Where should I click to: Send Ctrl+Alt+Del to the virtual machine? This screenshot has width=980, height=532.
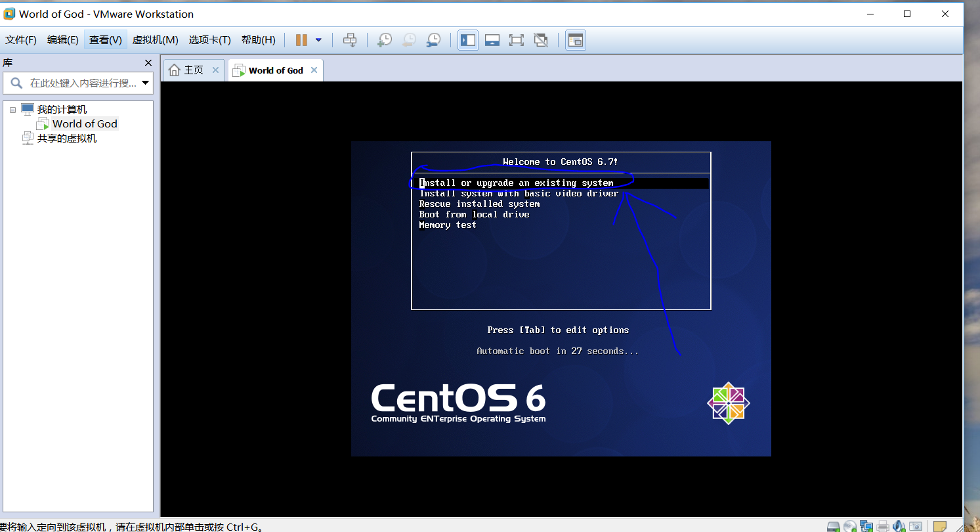pos(350,40)
